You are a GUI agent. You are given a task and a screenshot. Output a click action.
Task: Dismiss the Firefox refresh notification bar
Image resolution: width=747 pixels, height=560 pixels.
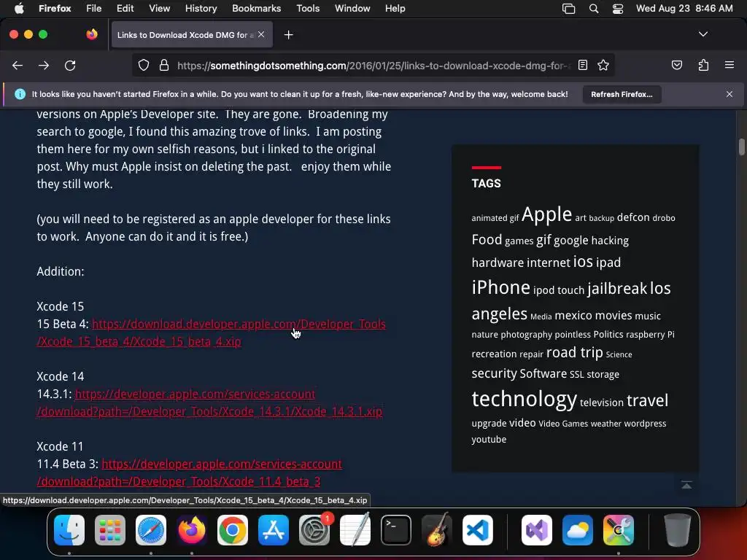pyautogui.click(x=729, y=94)
